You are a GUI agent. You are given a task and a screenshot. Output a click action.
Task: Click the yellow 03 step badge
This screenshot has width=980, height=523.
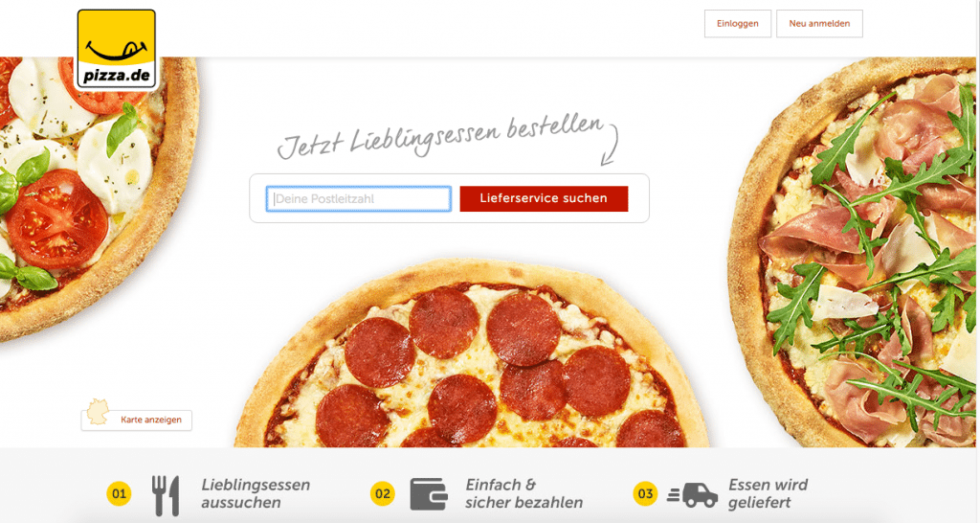(646, 493)
